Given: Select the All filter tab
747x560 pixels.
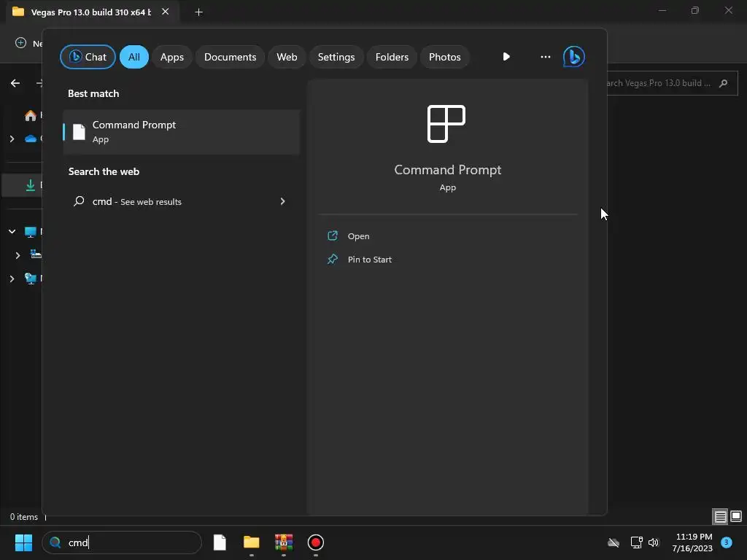Looking at the screenshot, I should coord(134,57).
